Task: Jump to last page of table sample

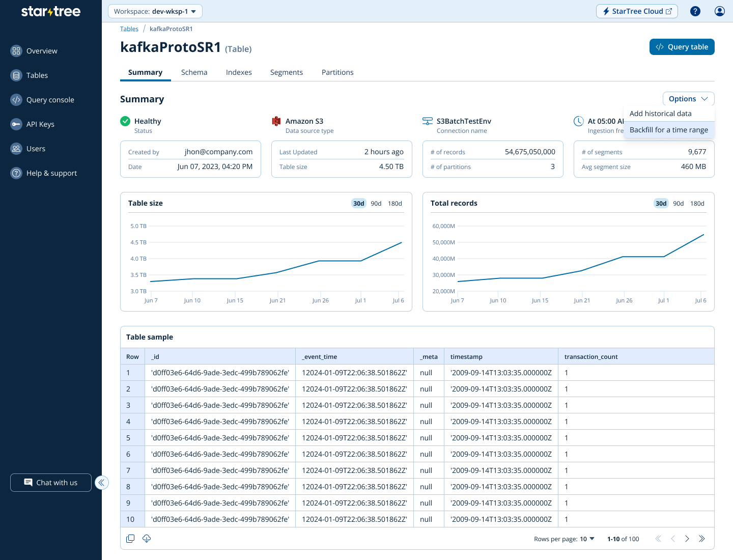Action: [702, 539]
